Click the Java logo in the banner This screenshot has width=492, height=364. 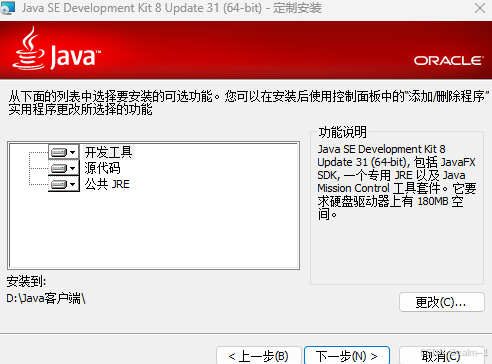(x=57, y=49)
